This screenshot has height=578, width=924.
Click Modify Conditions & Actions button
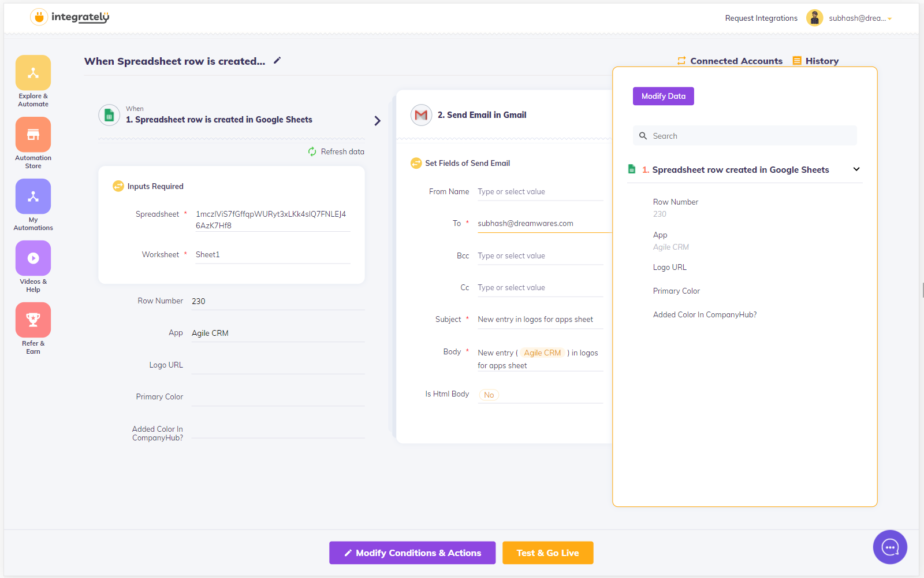pos(412,553)
